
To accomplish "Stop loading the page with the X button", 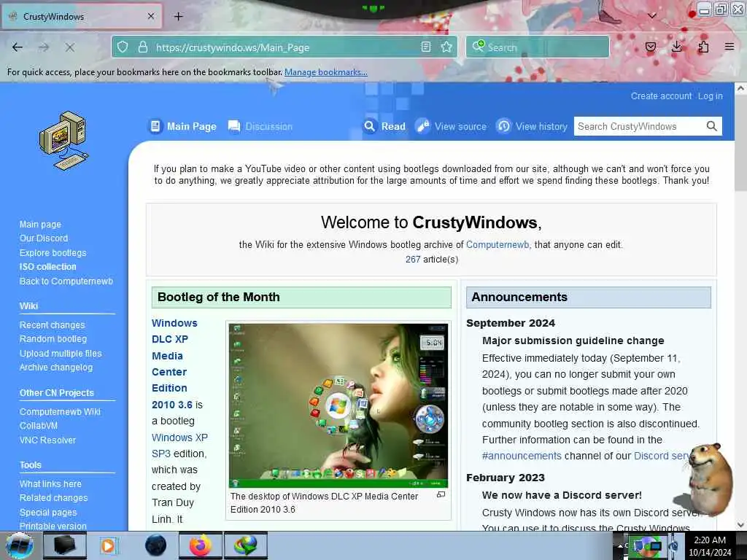I will pyautogui.click(x=69, y=47).
